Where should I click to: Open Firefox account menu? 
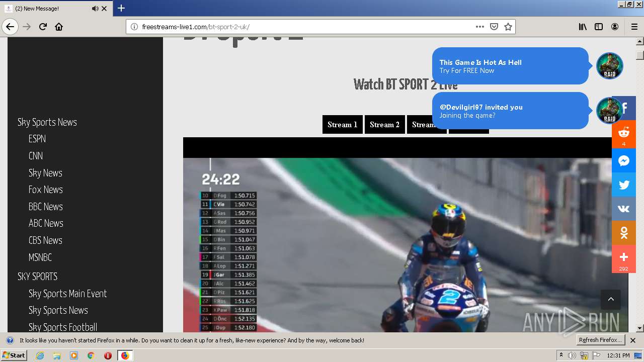615,27
